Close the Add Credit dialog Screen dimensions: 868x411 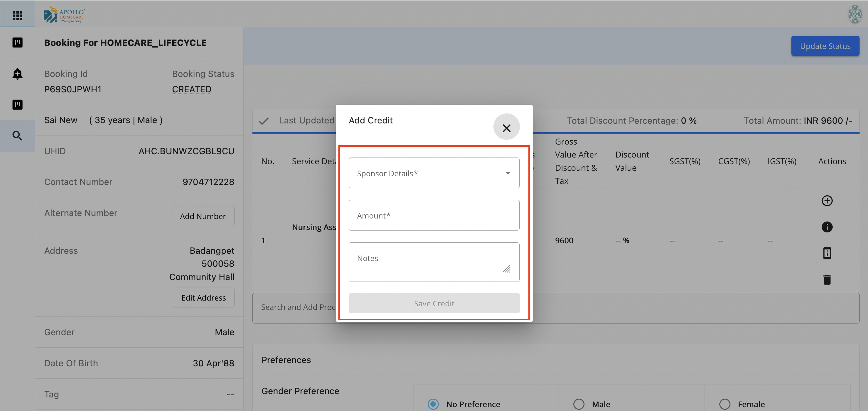click(x=506, y=128)
